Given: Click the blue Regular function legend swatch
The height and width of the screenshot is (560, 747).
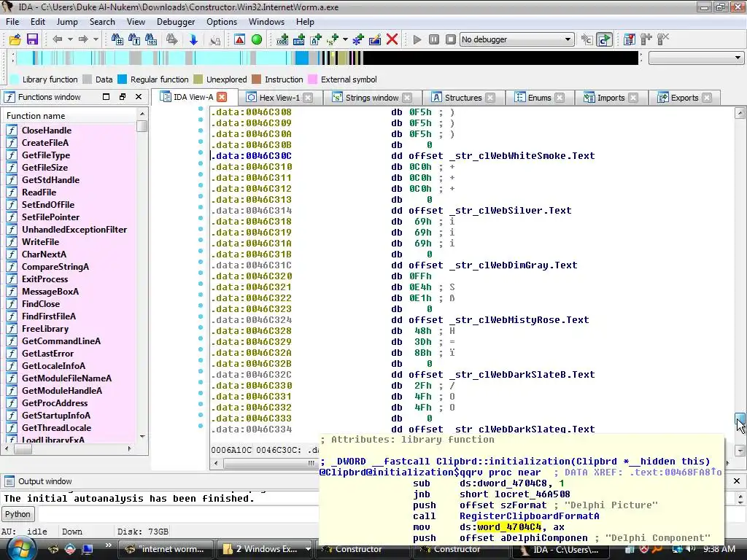Looking at the screenshot, I should click(123, 79).
